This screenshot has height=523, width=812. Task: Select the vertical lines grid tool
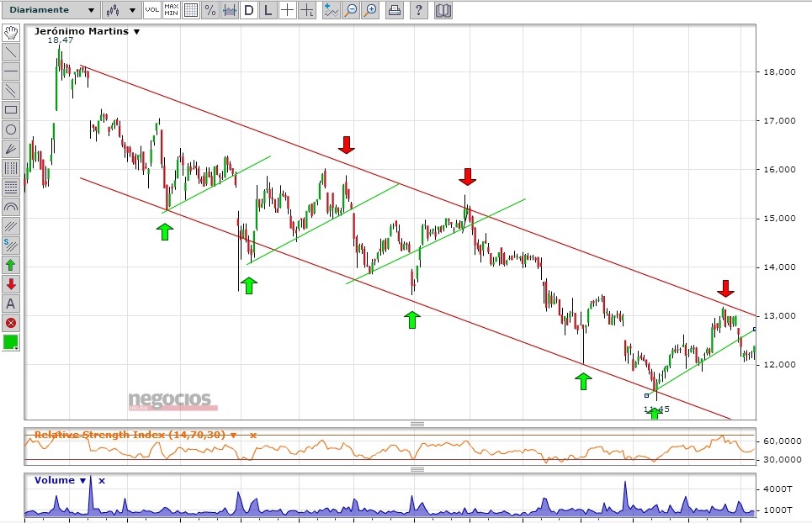click(11, 168)
